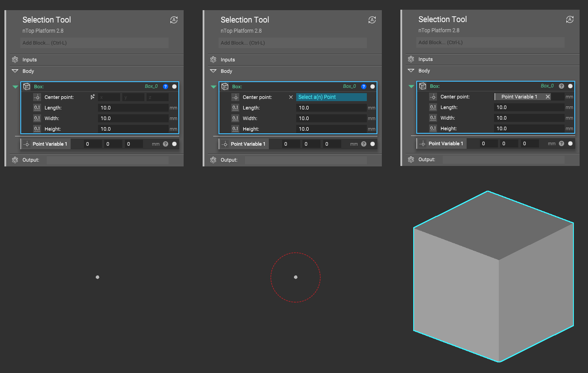The image size is (588, 373).
Task: Click the Point Variable 1 help icon in the left panel
Action: click(x=166, y=144)
